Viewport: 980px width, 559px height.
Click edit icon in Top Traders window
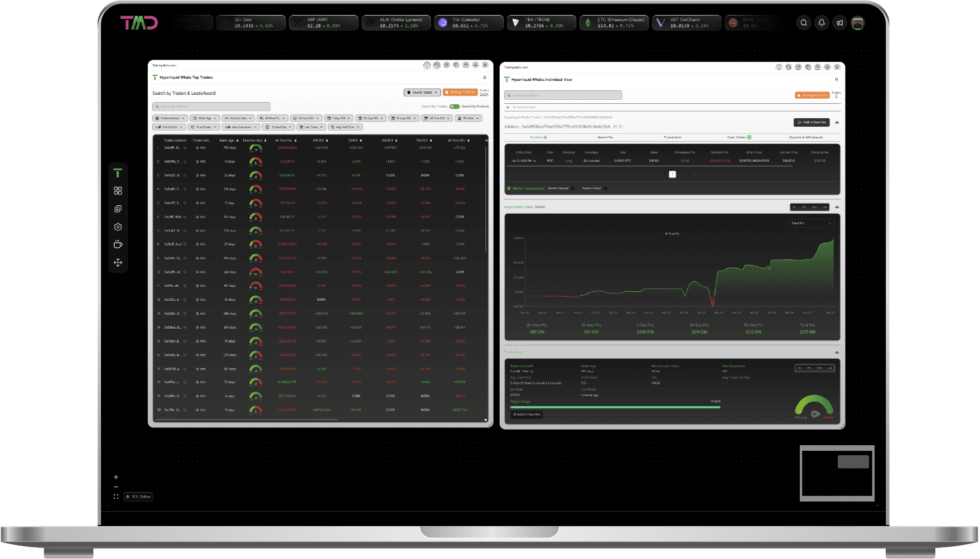(x=446, y=65)
